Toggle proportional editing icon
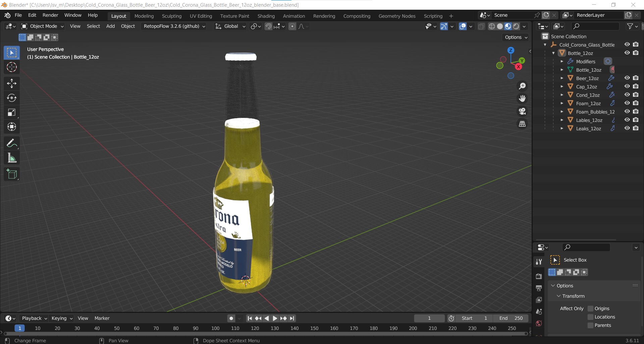The image size is (644, 344). click(292, 26)
